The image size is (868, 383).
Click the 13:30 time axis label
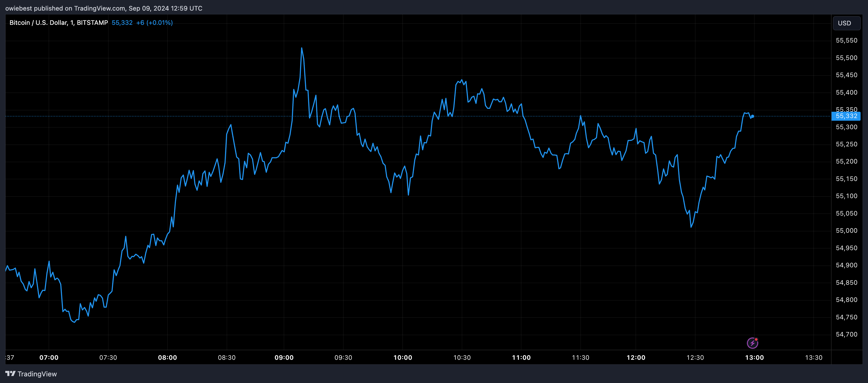coord(814,357)
